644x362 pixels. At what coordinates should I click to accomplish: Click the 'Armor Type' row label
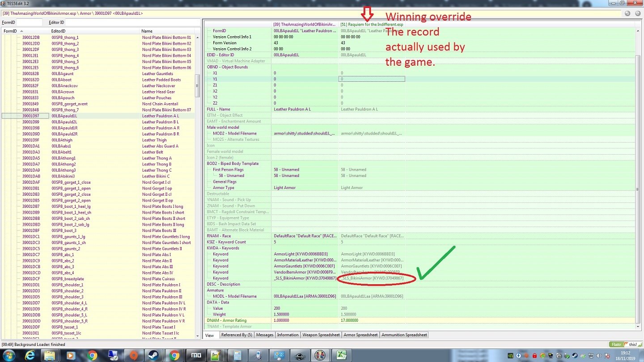coord(224,188)
